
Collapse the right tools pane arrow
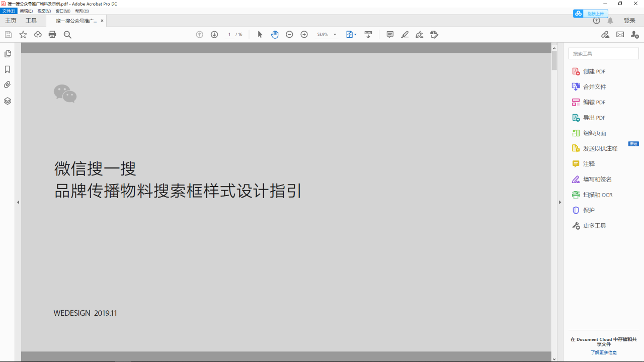pos(560,202)
